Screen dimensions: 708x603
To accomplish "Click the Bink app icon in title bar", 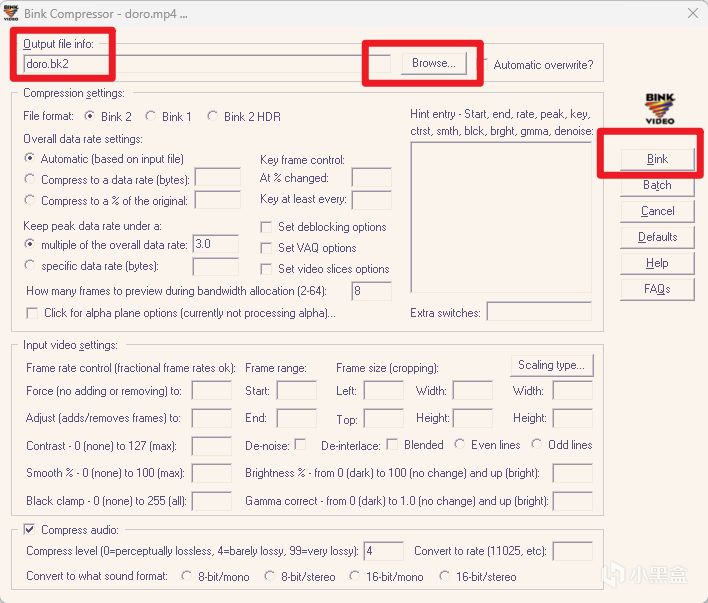I will pyautogui.click(x=11, y=13).
